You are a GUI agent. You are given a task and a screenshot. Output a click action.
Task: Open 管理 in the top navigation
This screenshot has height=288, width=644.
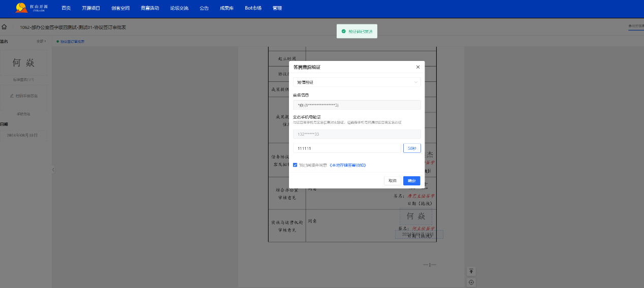(x=277, y=8)
